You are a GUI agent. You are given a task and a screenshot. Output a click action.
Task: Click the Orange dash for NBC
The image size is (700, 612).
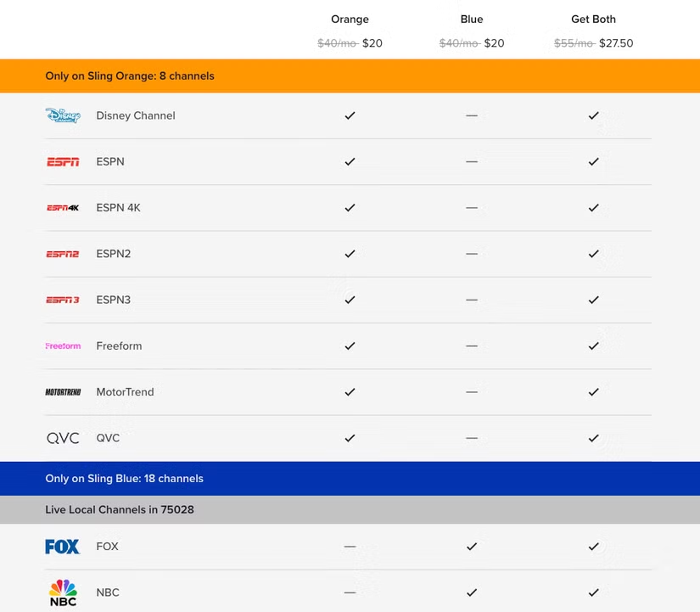click(x=350, y=592)
